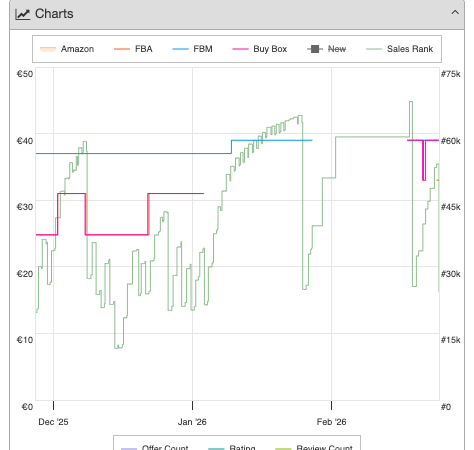
Task: Toggle the FBM series in legend
Action: 192,49
